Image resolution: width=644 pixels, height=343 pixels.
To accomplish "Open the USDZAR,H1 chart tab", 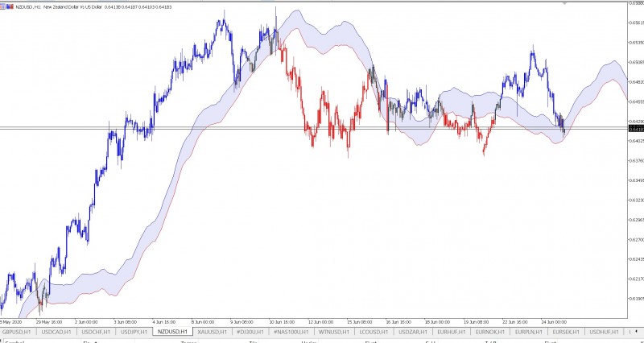I will coord(413,332).
